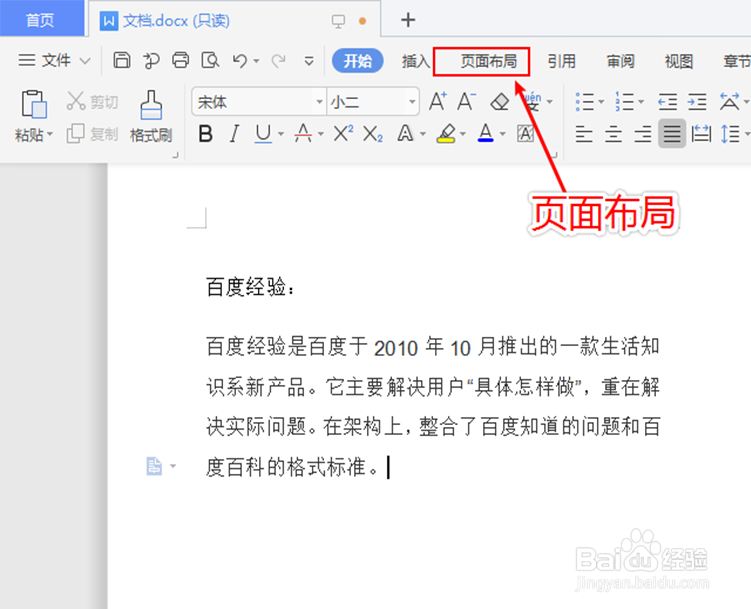Toggle Italic formatting
751x609 pixels.
pos(234,134)
